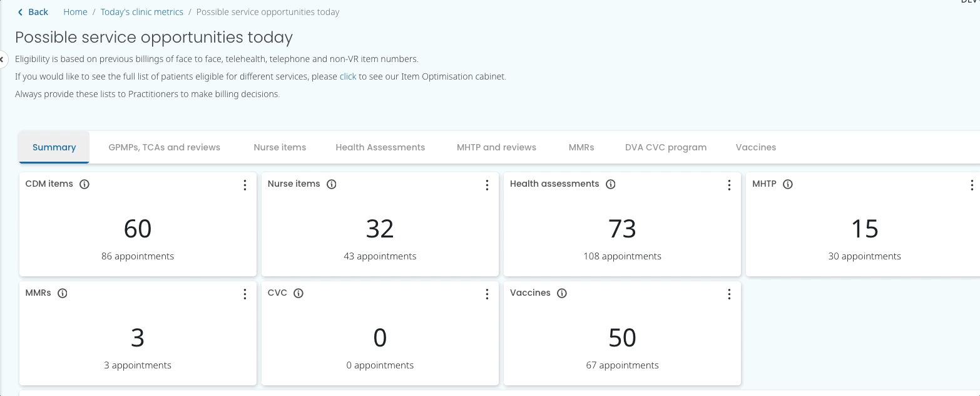The image size is (980, 396).
Task: Select the DVA CVC program tab
Action: point(665,147)
